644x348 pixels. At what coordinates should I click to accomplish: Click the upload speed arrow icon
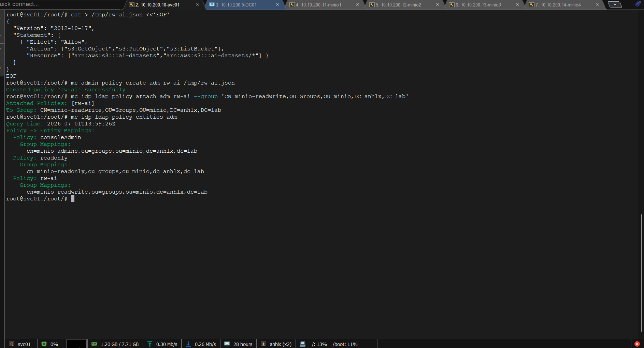tap(150, 344)
